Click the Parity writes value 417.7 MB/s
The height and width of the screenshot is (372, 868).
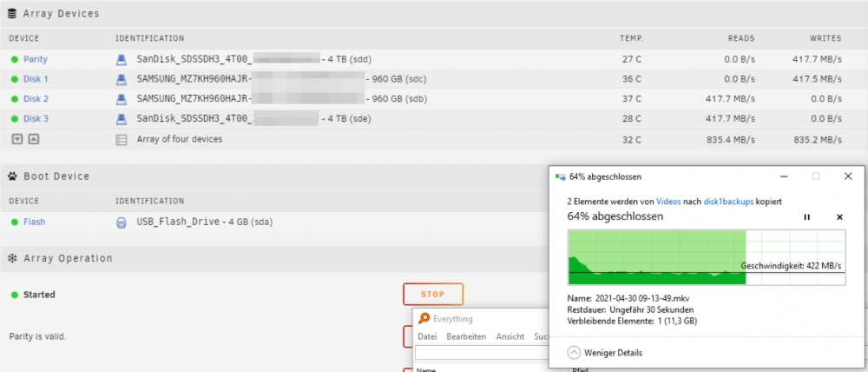click(817, 59)
